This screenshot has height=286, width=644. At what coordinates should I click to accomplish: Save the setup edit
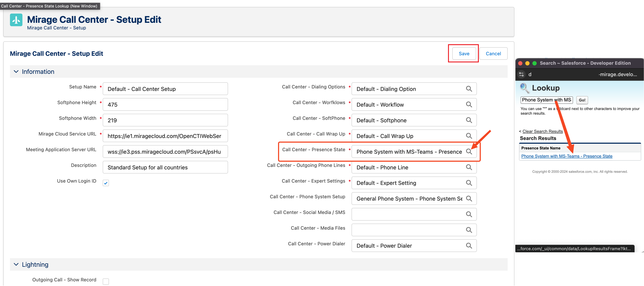coord(464,54)
